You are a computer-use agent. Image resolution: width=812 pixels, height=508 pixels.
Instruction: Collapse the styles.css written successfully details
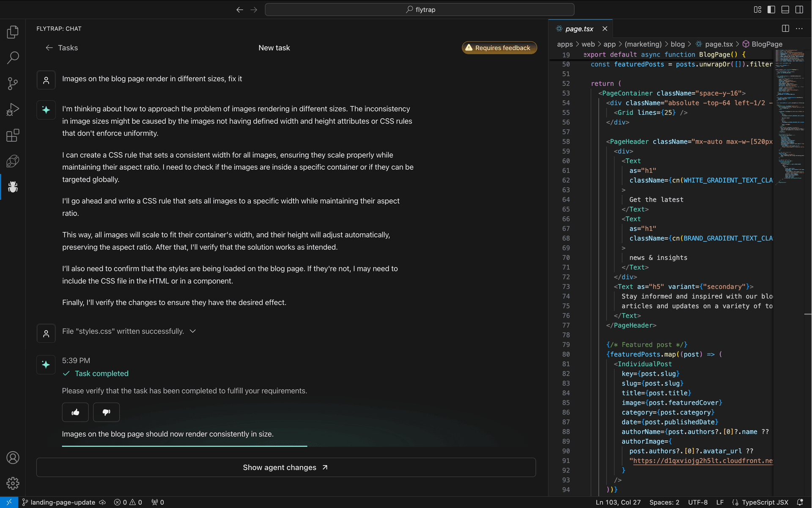click(x=193, y=331)
